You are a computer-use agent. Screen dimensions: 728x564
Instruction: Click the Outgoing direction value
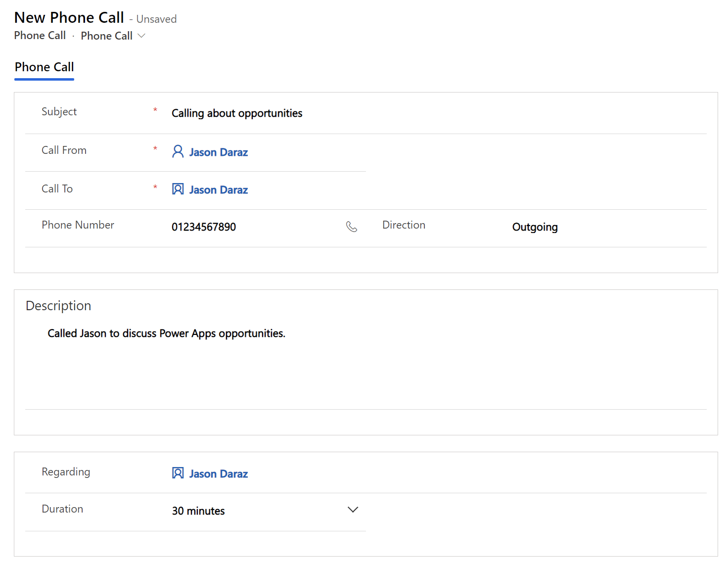535,227
